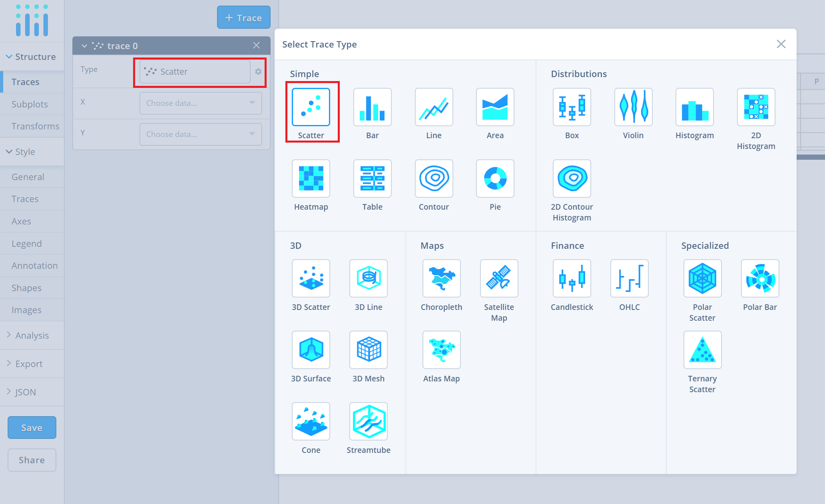Click the Subplots menu item
This screenshot has height=504, width=825.
30,104
